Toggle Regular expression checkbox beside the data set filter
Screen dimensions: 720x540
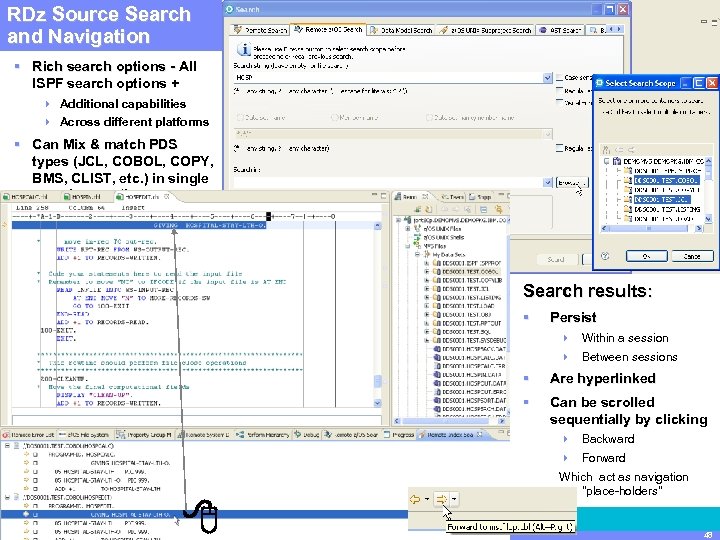pyautogui.click(x=559, y=148)
